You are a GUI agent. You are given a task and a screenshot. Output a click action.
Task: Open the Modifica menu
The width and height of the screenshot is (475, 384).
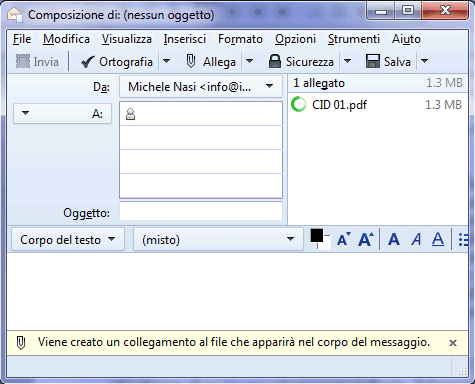point(66,39)
